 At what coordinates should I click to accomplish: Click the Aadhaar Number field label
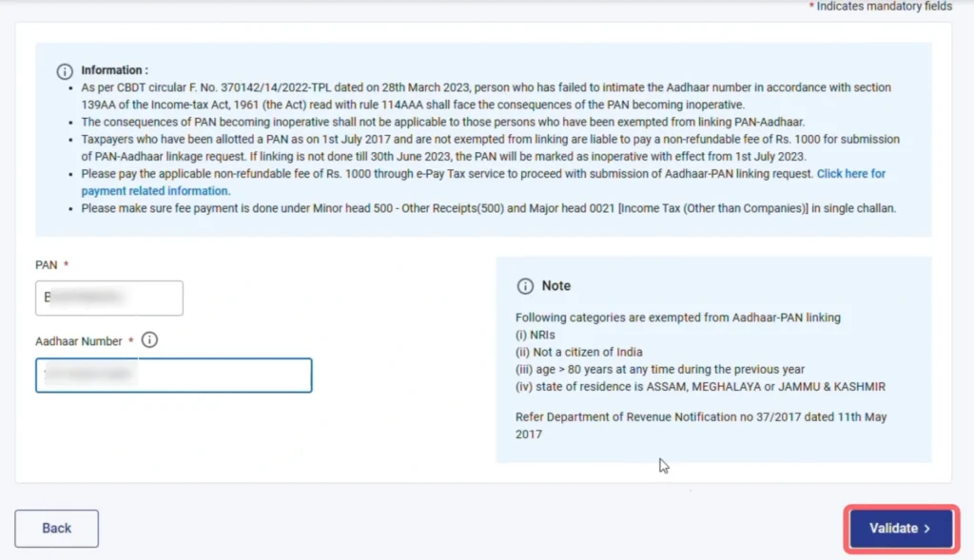[79, 341]
